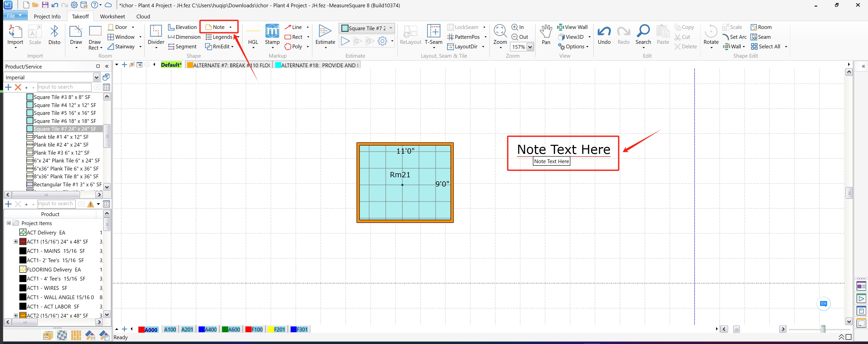Switch to the Worksheet tab
The height and width of the screenshot is (344, 868).
(x=112, y=17)
